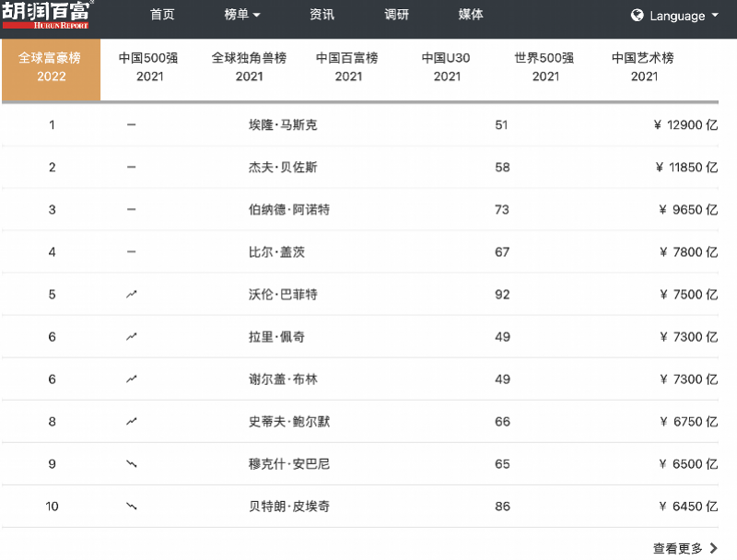Open the 世界500强 2021 tab
Screen dimensions: 737x560
click(x=545, y=67)
